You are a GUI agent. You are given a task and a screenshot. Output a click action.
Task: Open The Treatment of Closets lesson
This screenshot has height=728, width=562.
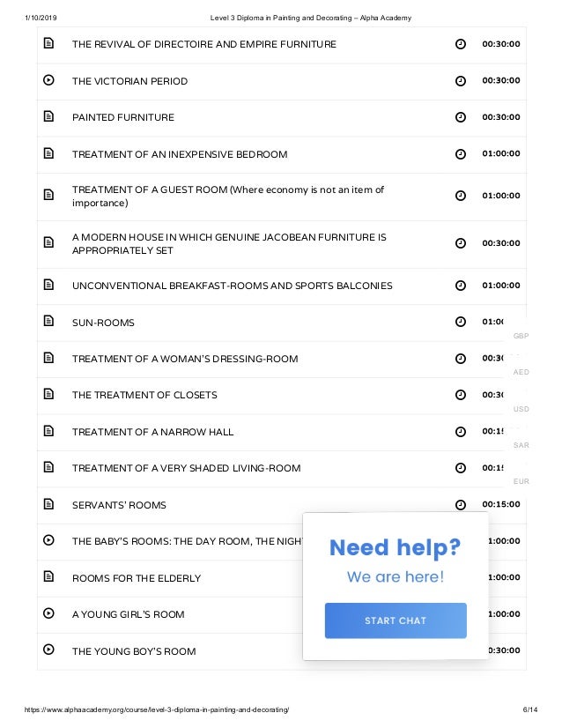[144, 395]
